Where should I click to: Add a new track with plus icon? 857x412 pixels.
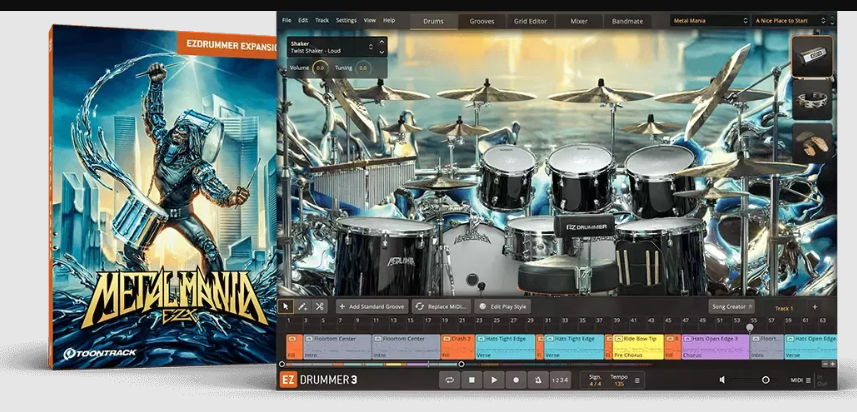[814, 307]
